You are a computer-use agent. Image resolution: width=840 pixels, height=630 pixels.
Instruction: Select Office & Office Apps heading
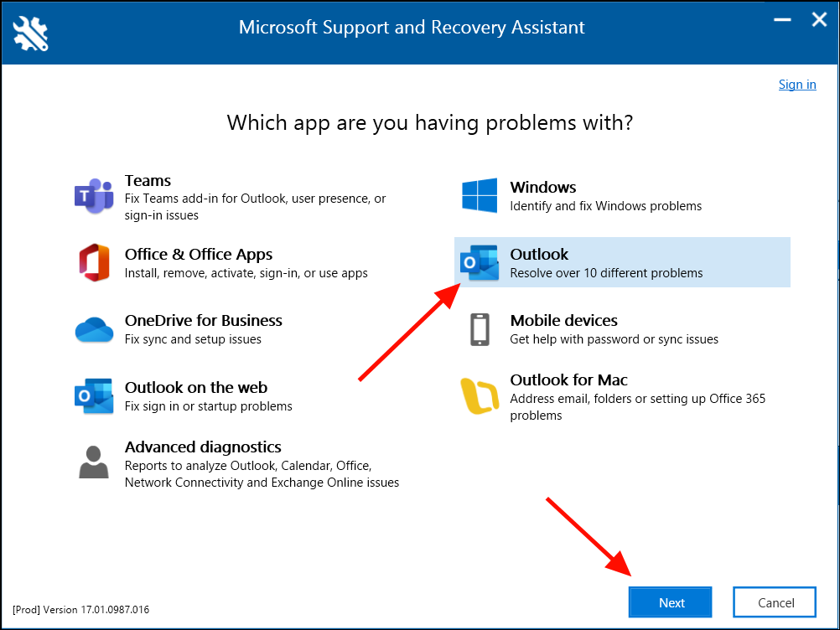point(199,254)
